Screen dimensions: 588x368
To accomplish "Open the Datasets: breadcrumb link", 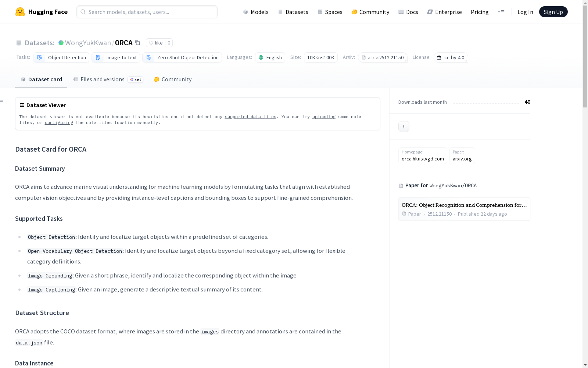I will [39, 43].
